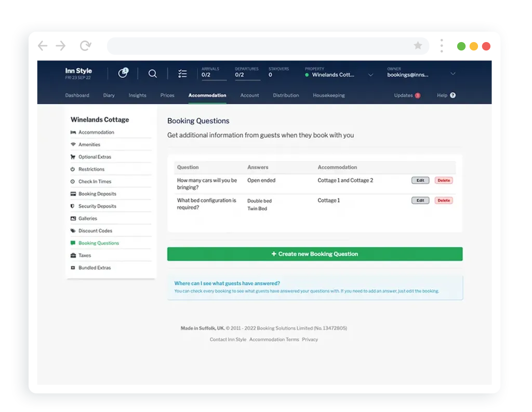Click the search magnifier icon in header
This screenshot has width=532, height=412.
152,74
